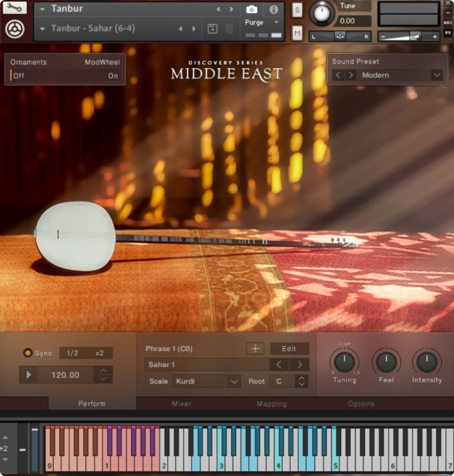Delete snapshot with the trash icon
This screenshot has height=476, width=454.
(x=229, y=29)
